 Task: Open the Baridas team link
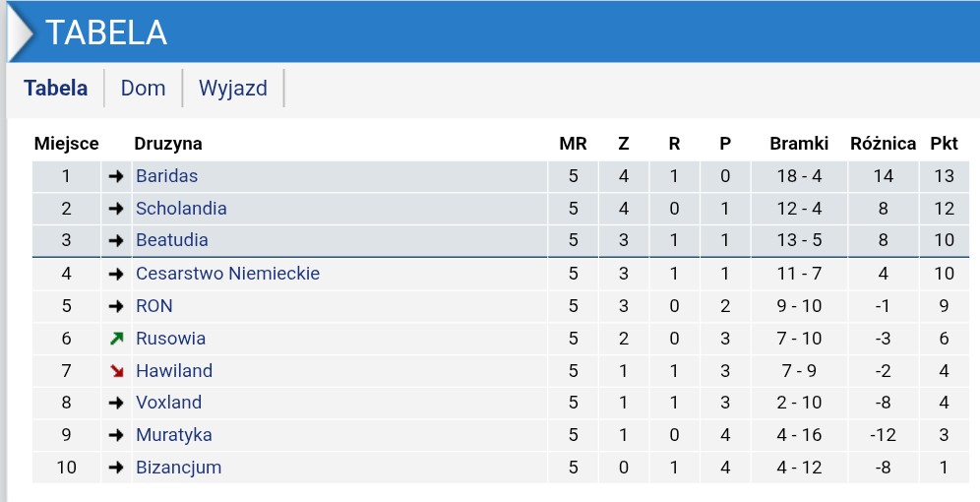pyautogui.click(x=167, y=176)
